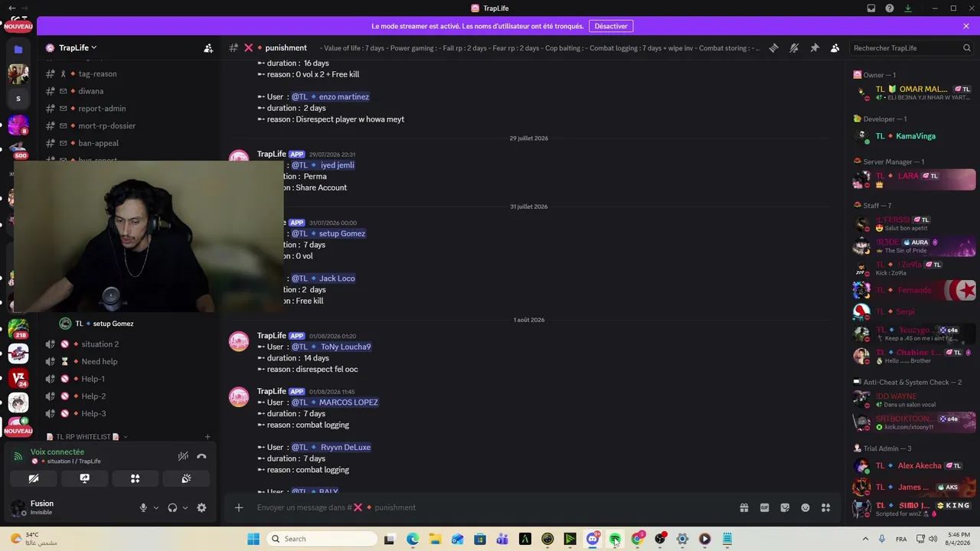Open headphone output options arrow
Image resolution: width=980 pixels, height=551 pixels.
185,507
